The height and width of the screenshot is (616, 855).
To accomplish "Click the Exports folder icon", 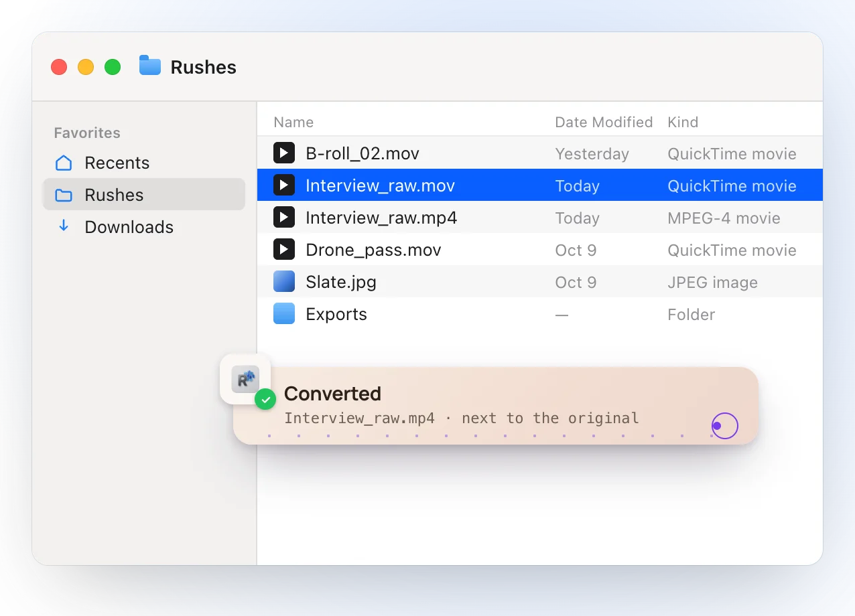I will (x=284, y=314).
